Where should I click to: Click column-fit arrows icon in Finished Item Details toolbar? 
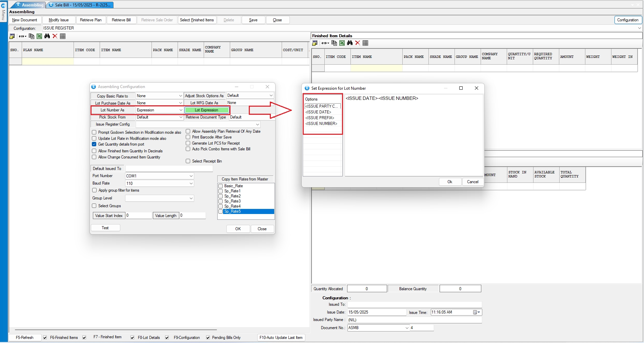325,43
